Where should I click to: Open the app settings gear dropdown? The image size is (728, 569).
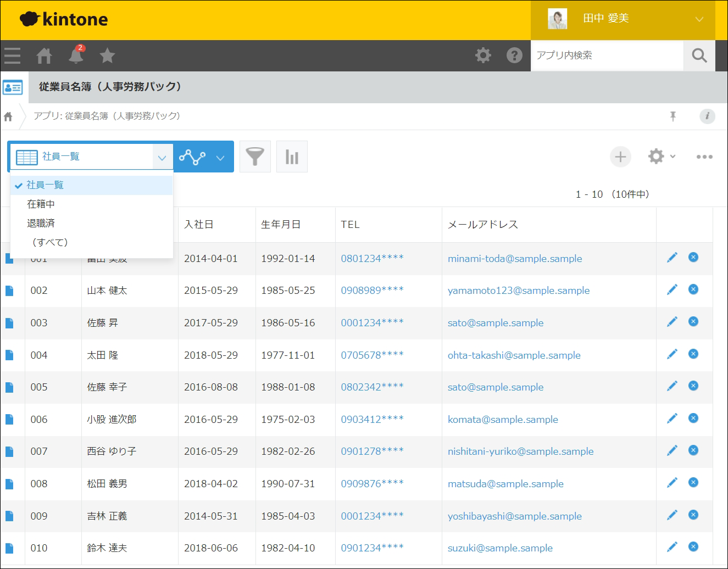661,157
